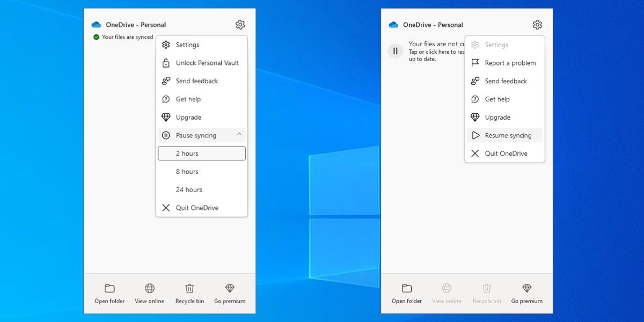Click greyed View online in right panel

click(447, 294)
